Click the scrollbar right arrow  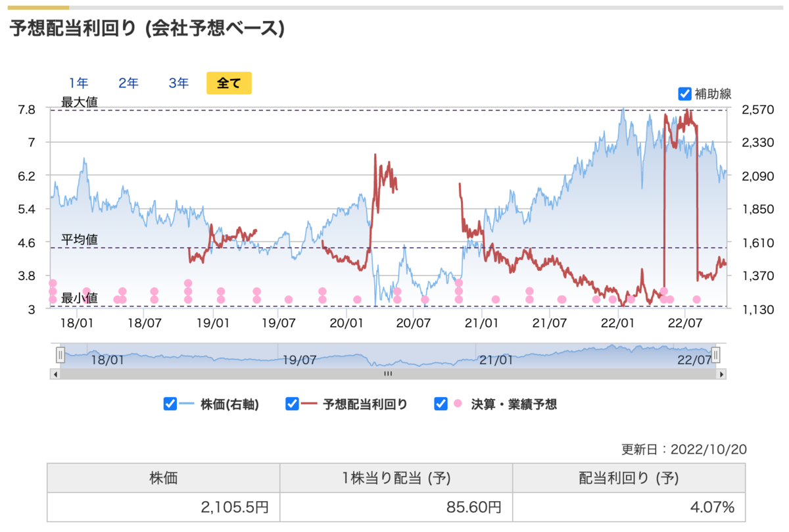(x=721, y=374)
